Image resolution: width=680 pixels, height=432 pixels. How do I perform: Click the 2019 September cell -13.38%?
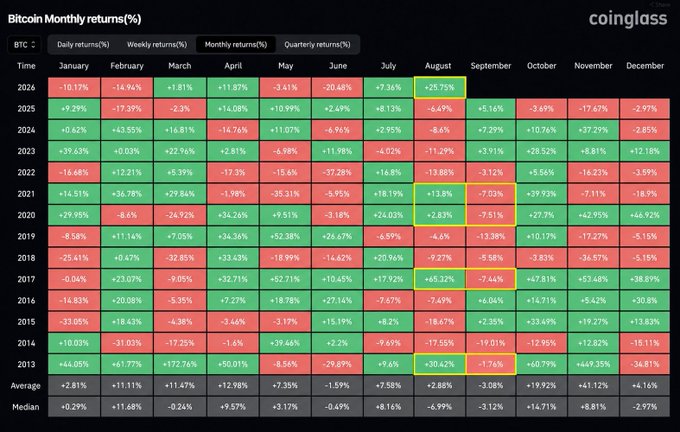coord(491,236)
